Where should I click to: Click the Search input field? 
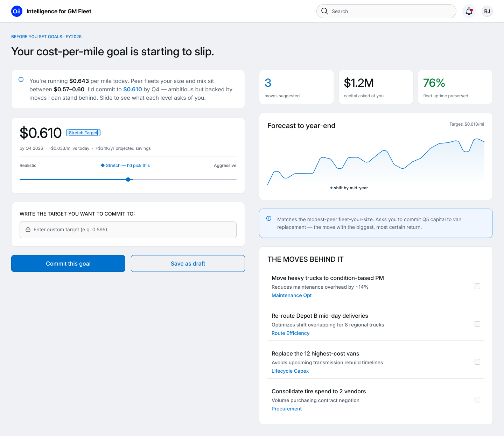point(386,11)
